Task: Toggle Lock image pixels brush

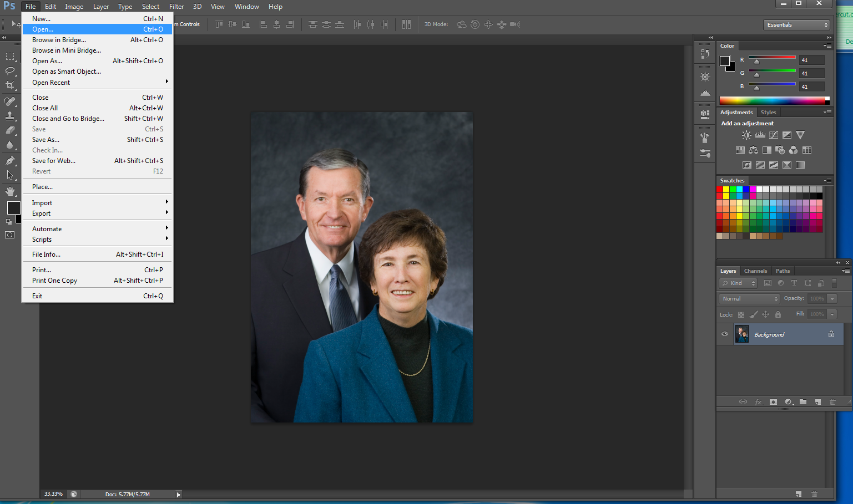Action: (753, 314)
